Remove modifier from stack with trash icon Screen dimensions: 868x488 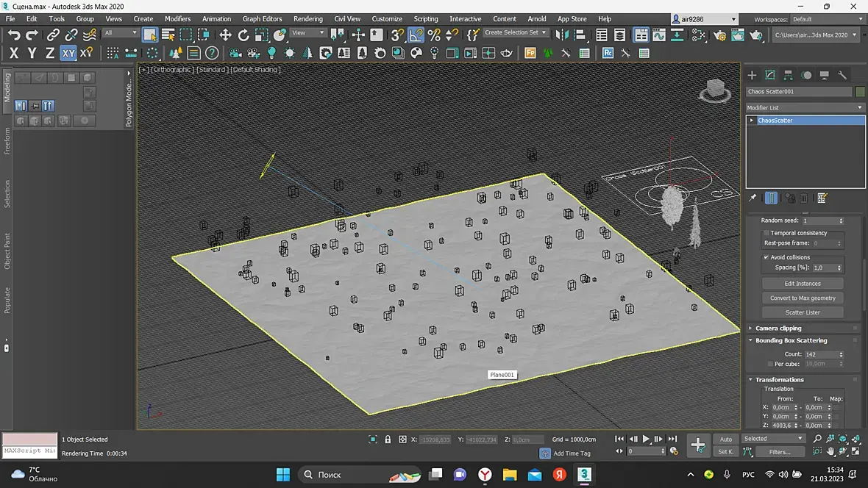tap(804, 198)
